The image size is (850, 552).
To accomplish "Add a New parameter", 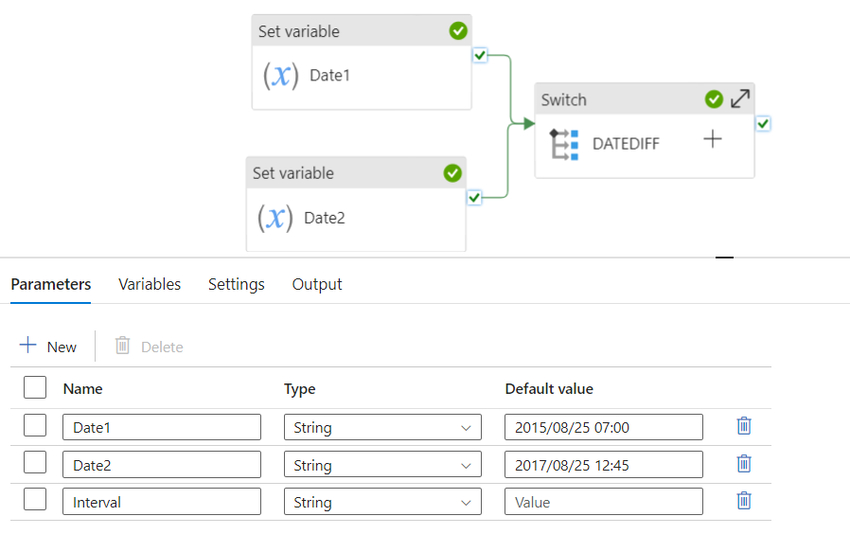I will tap(48, 346).
